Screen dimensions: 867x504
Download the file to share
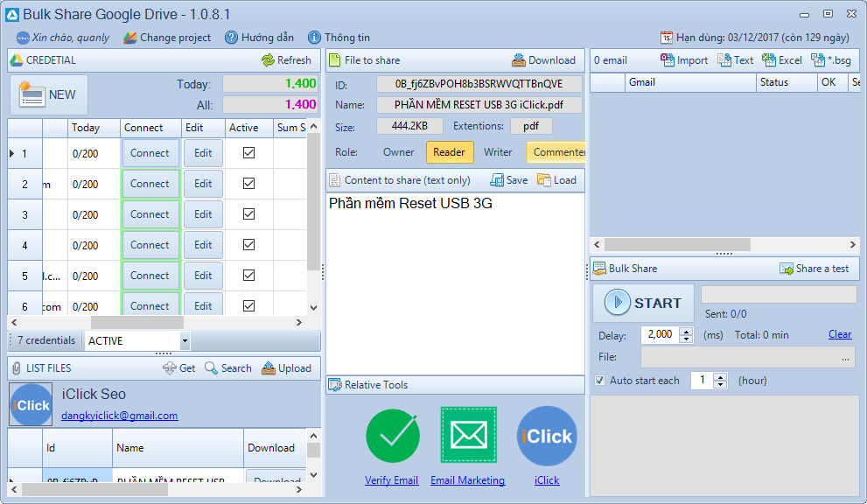tap(543, 60)
